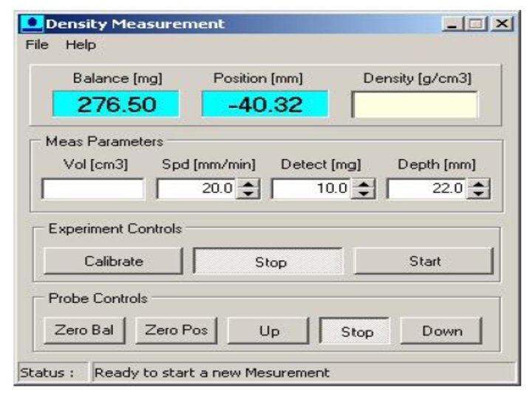
Task: Increase the Spd value with up arrow
Action: click(248, 184)
